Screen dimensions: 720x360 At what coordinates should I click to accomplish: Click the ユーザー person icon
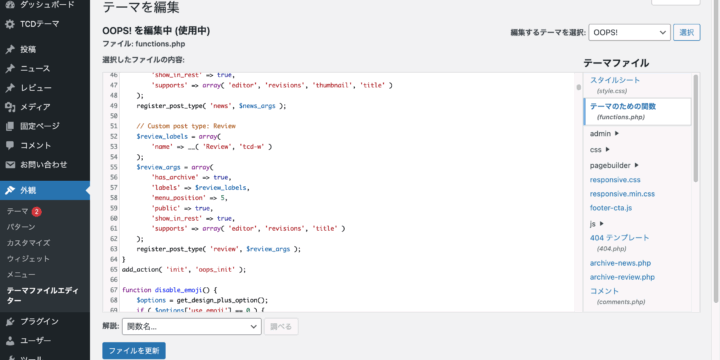[10, 341]
